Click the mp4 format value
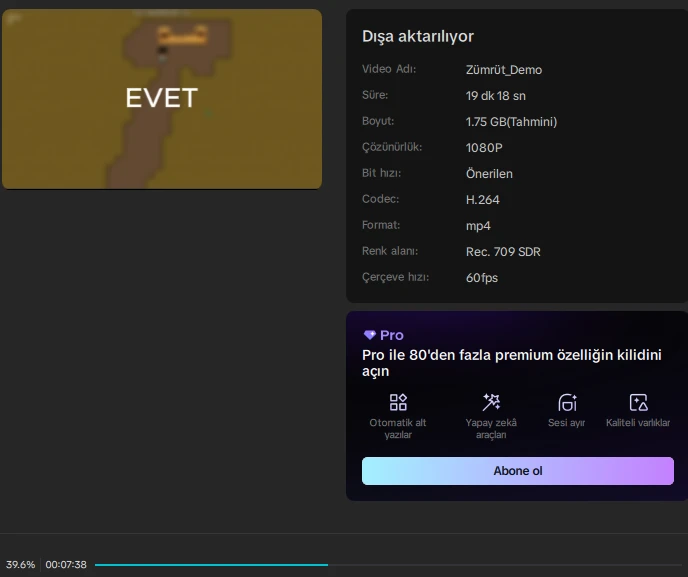The width and height of the screenshot is (688, 577). [x=478, y=226]
